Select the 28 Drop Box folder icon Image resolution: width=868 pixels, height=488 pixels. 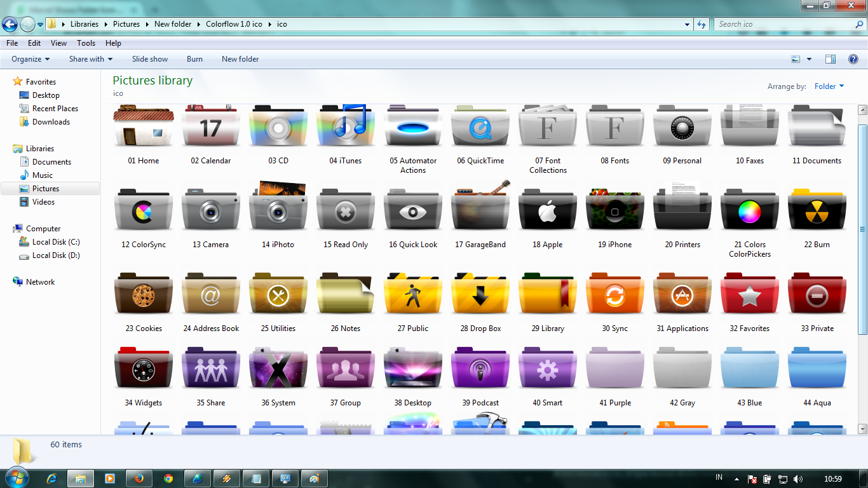(480, 294)
